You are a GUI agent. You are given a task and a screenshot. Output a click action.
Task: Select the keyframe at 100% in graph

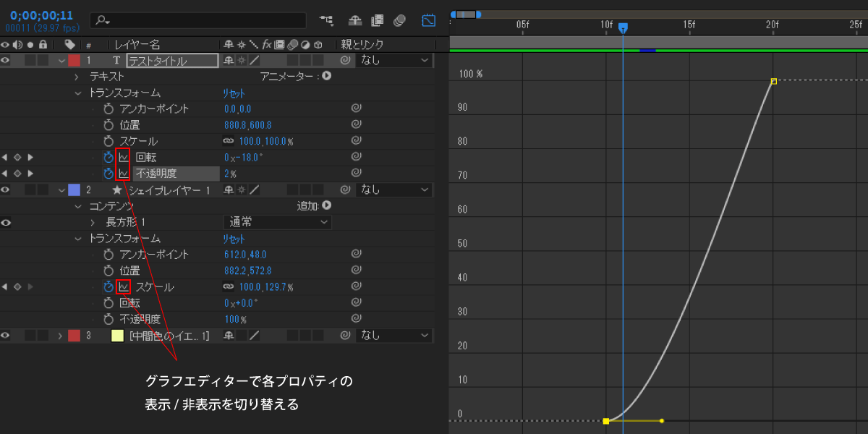(x=773, y=82)
